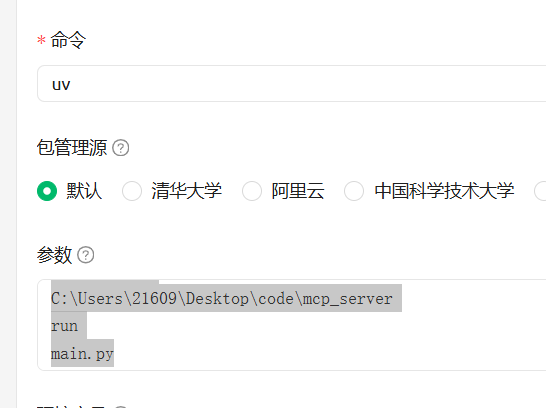Open the help icon next to 包管理源
Screen dimensions: 546x408
point(120,148)
